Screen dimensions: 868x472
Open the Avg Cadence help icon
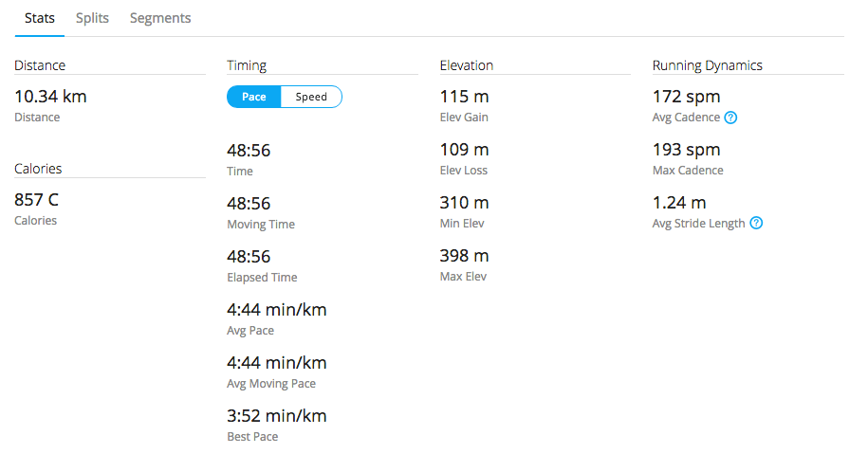tap(731, 118)
